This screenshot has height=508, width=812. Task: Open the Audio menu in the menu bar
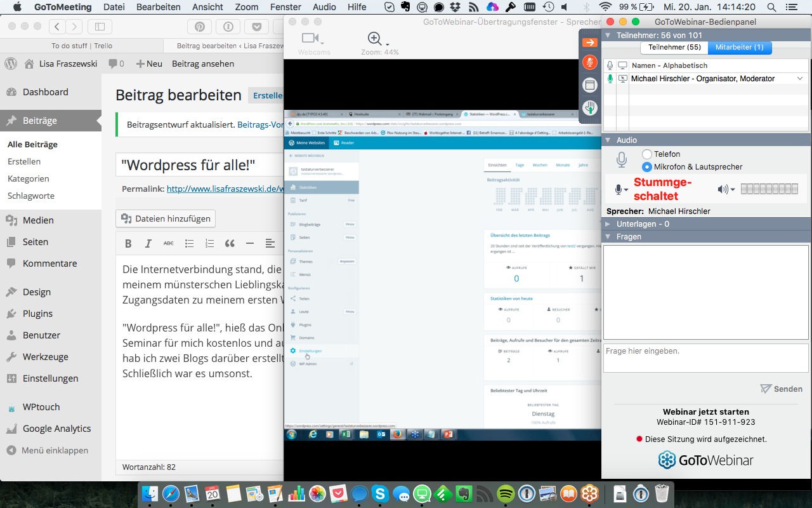(324, 7)
